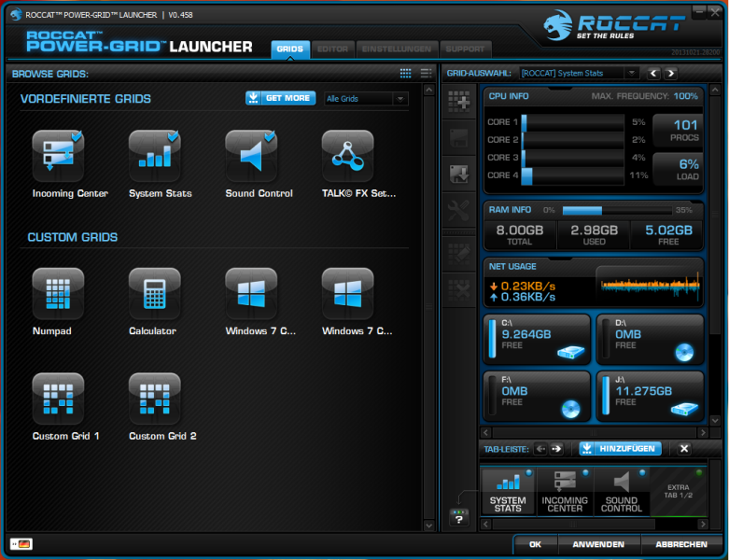
Task: Click the grid preview horizontal scroll right arrow
Action: pos(703,433)
